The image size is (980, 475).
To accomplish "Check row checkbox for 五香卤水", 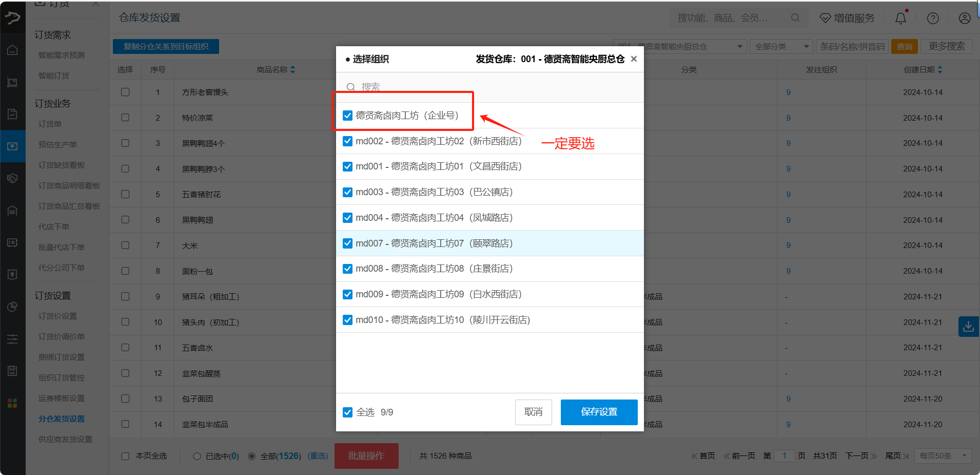I will click(125, 348).
